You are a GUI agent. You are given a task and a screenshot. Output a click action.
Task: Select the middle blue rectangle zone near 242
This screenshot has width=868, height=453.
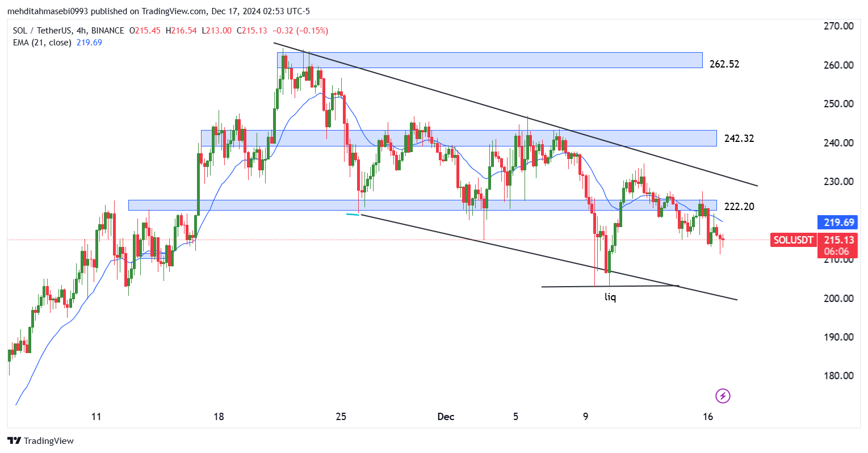pyautogui.click(x=459, y=138)
